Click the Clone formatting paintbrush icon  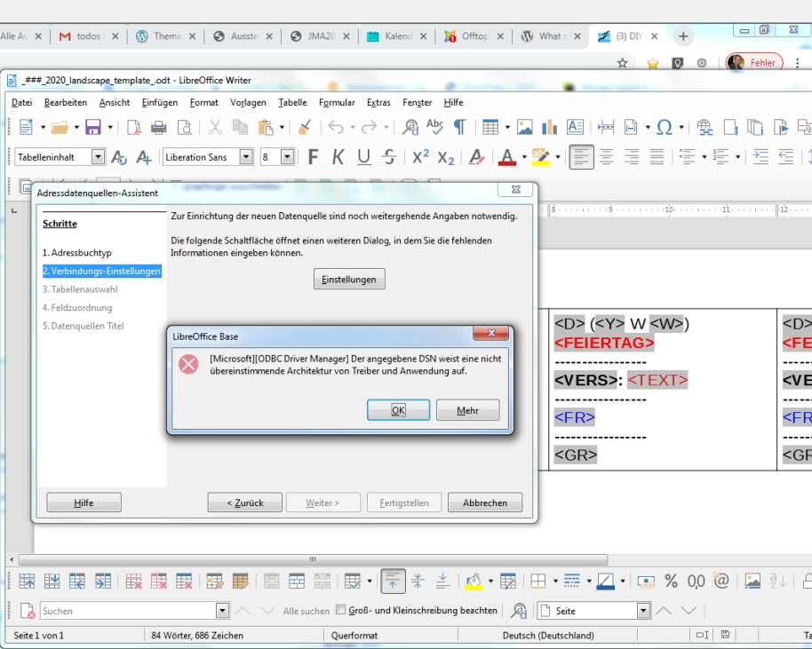(305, 127)
